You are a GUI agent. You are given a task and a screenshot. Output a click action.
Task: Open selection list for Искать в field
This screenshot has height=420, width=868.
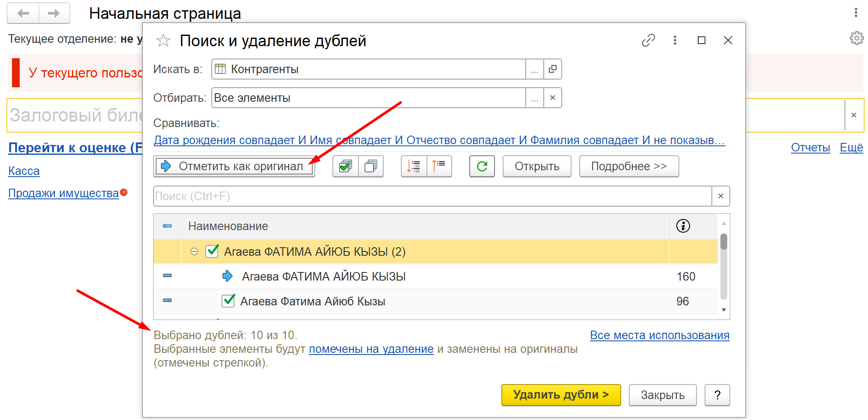point(534,69)
